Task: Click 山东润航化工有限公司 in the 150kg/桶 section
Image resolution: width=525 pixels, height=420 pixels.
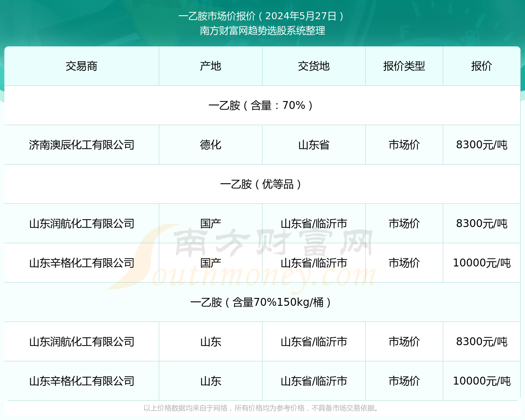Action: tap(81, 342)
